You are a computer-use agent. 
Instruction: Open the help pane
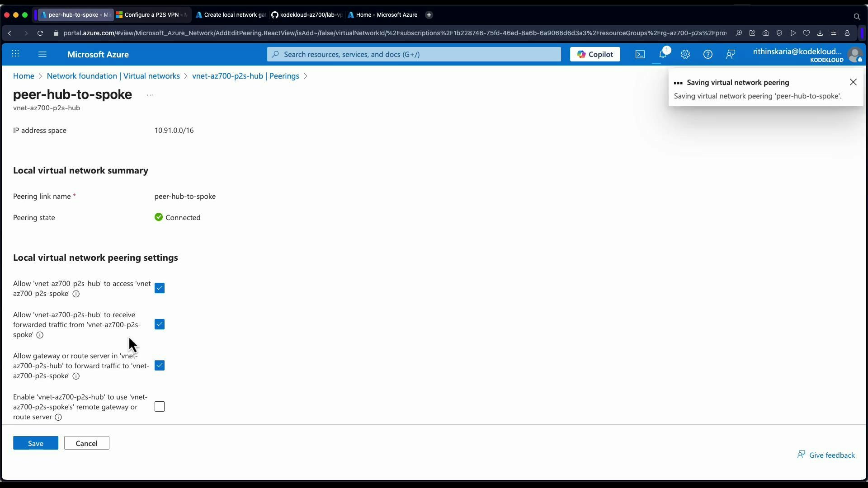pyautogui.click(x=708, y=54)
